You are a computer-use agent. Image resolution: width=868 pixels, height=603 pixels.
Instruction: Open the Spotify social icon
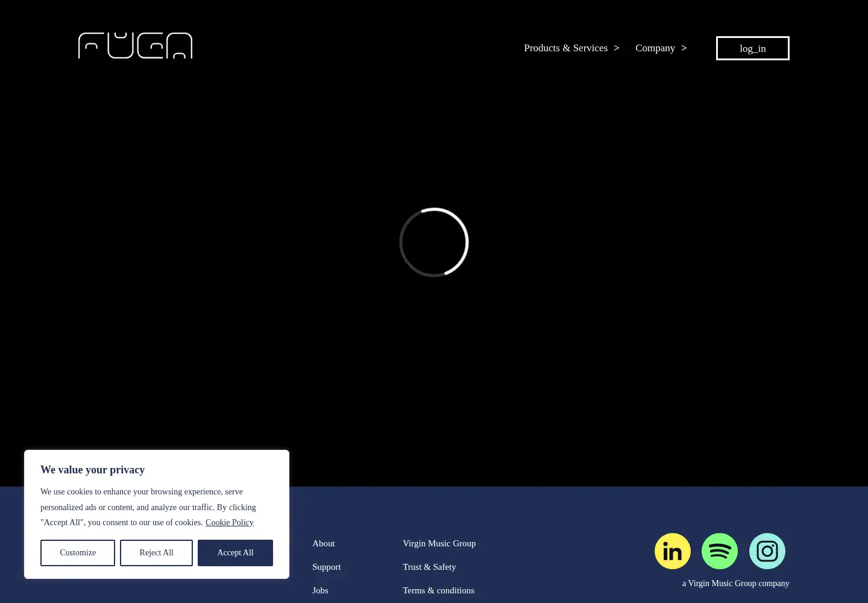coord(720,551)
